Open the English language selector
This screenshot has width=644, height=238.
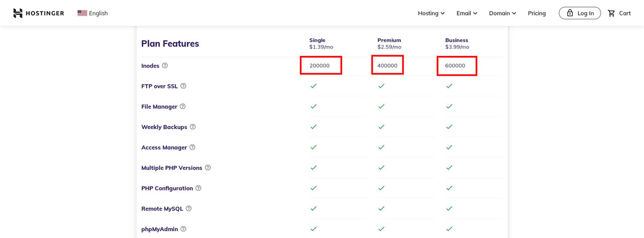tap(92, 13)
